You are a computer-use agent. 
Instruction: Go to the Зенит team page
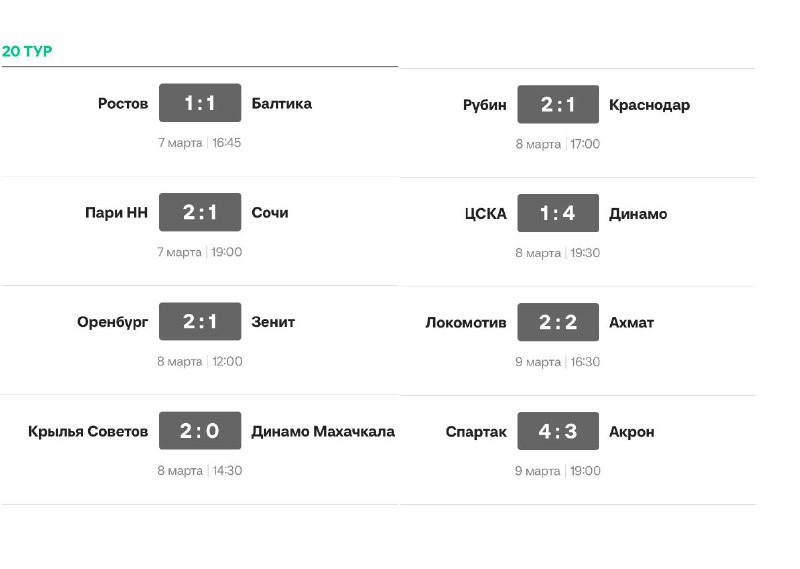point(273,322)
